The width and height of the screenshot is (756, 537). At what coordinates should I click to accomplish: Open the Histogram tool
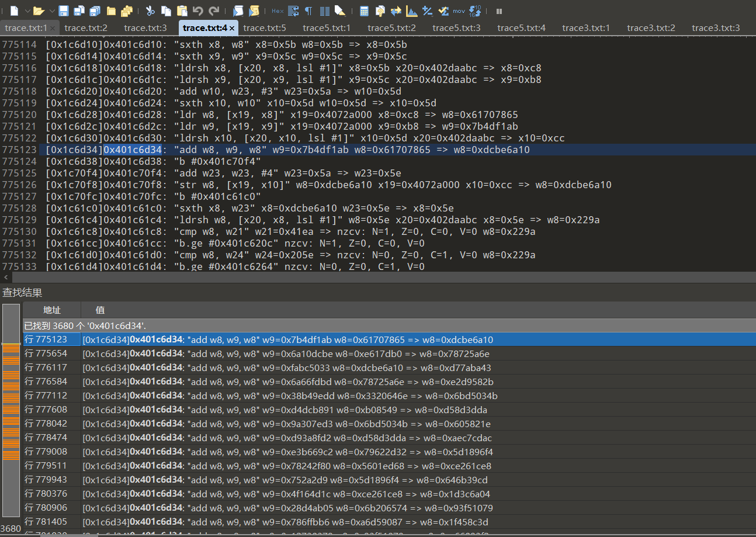pos(412,11)
